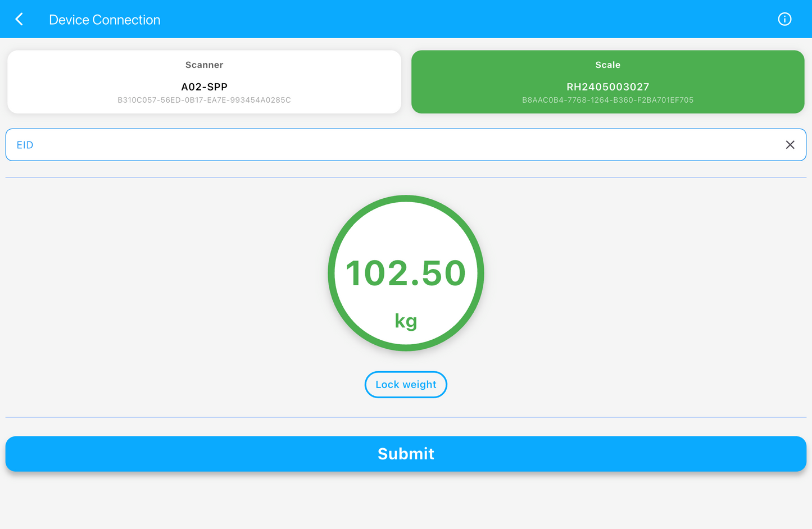Click the Scale UUID text below RH2405003027
The height and width of the screenshot is (529, 812).
tap(608, 100)
